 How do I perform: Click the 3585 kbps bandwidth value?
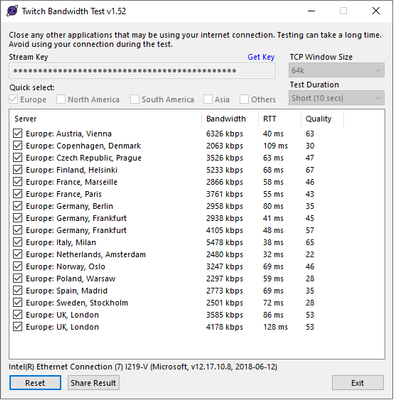coord(225,315)
